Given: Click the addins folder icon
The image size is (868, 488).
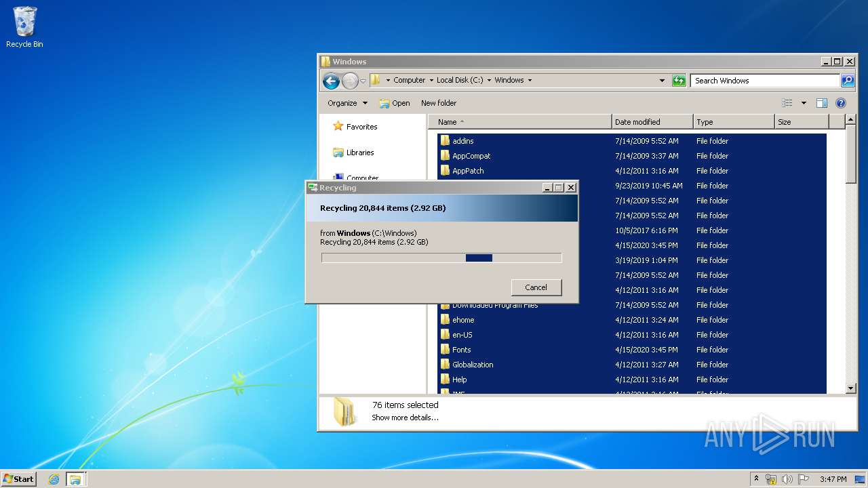Looking at the screenshot, I should click(x=445, y=140).
